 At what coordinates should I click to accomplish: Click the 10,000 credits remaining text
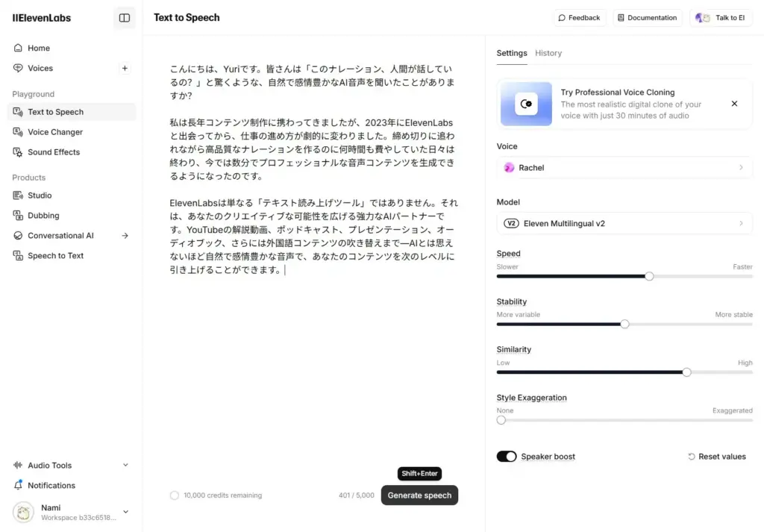click(x=222, y=495)
